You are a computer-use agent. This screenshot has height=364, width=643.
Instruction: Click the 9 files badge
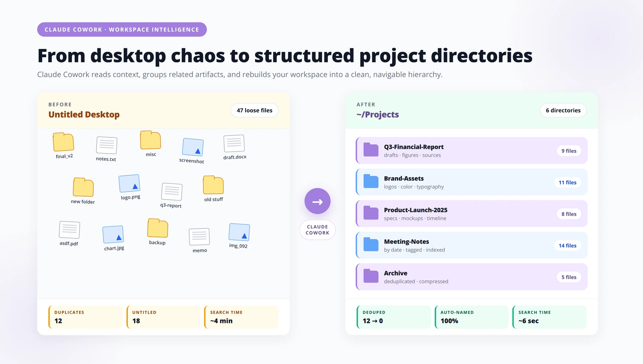tap(569, 151)
